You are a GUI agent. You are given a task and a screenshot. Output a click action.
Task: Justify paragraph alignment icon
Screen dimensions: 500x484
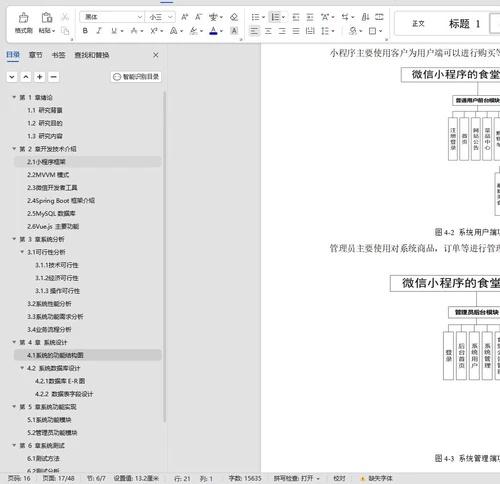[x=296, y=31]
